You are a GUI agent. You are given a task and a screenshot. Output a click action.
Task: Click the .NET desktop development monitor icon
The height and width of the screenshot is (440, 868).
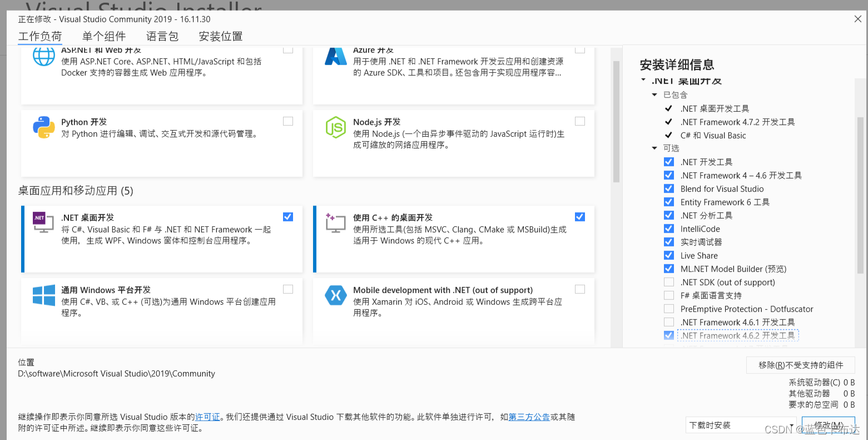point(43,223)
